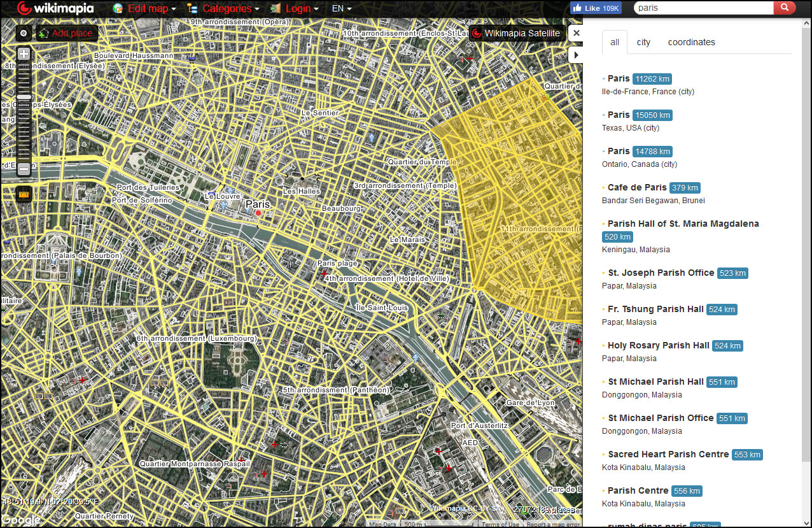Viewport: 812px width, 528px height.
Task: Close the search results panel
Action: coord(575,33)
